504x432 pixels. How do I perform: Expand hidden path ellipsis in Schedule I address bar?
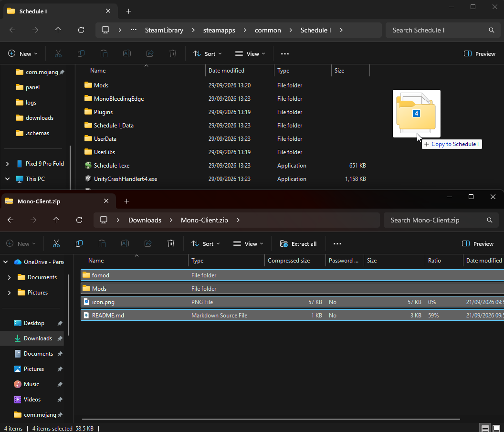(x=133, y=30)
